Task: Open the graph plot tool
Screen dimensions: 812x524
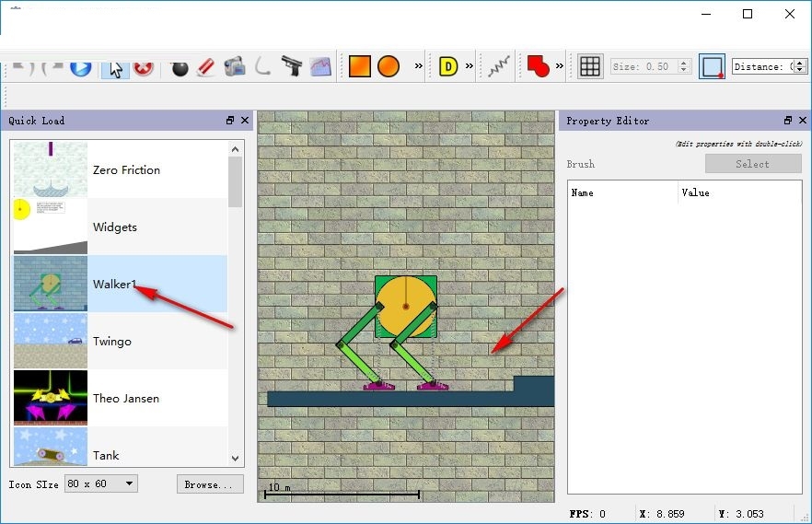Action: click(x=320, y=67)
